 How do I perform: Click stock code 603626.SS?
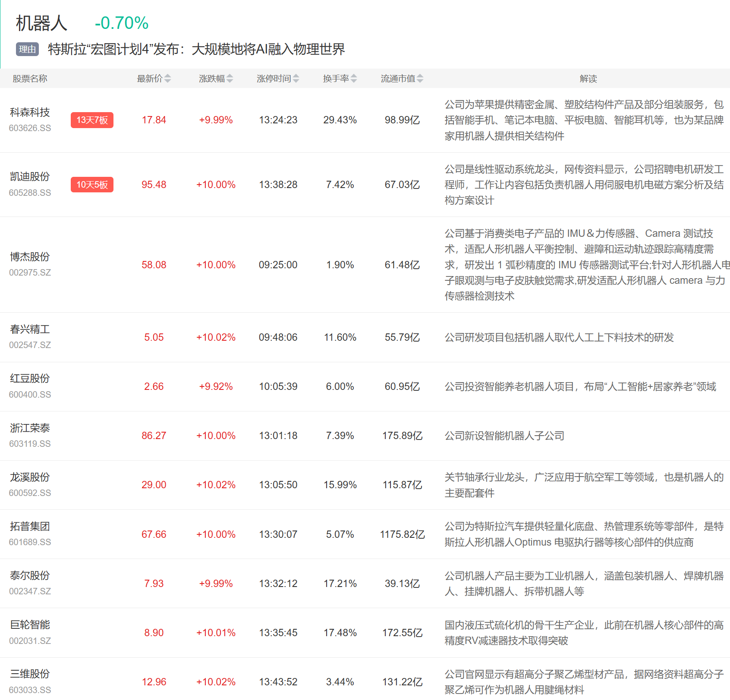click(x=30, y=128)
